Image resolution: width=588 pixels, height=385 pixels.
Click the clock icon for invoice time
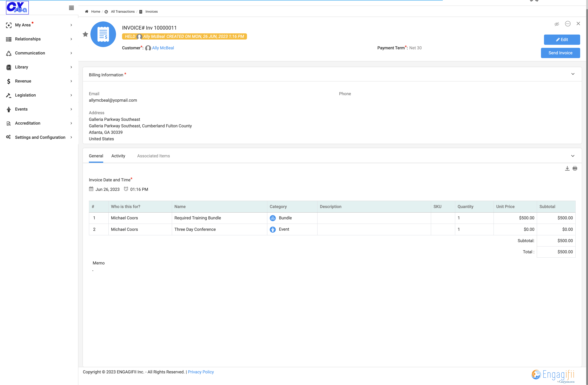tap(126, 189)
